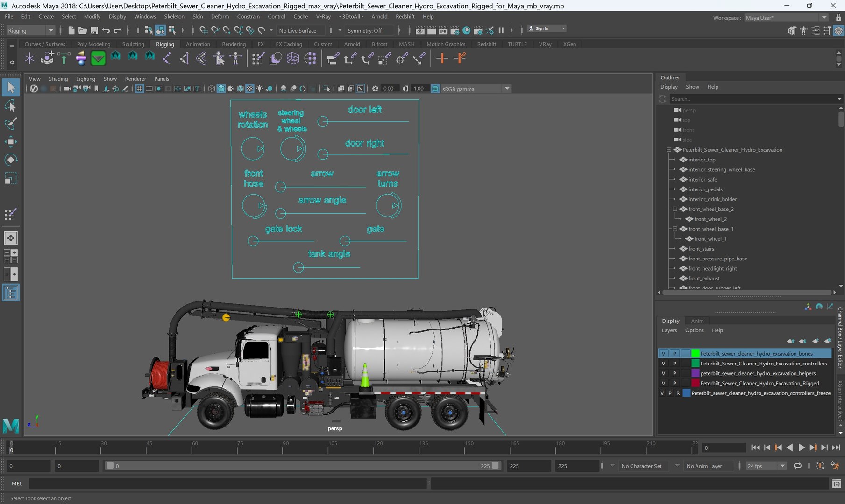845x504 pixels.
Task: Open the Deform menu
Action: [220, 16]
